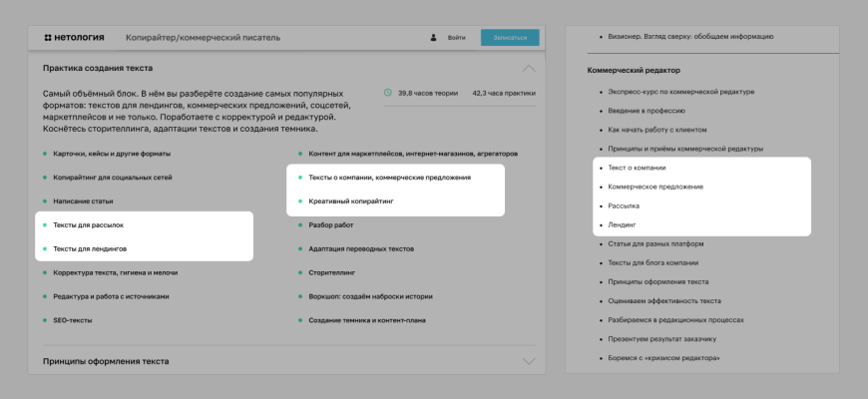This screenshot has height=399, width=868.
Task: Expand the Принципы оформления текста section
Action: 529,361
